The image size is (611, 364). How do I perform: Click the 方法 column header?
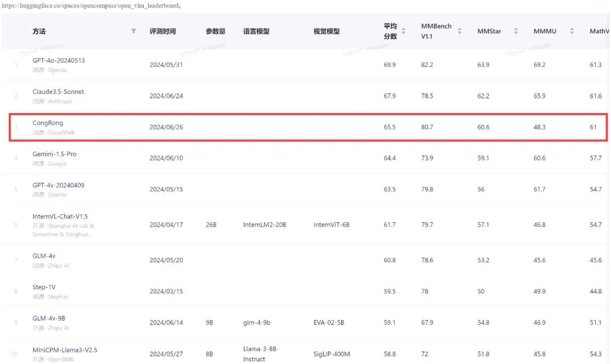click(x=39, y=31)
